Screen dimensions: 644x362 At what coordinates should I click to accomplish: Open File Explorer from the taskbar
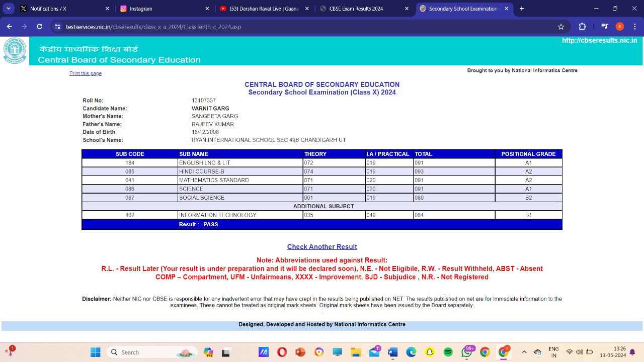(356, 352)
